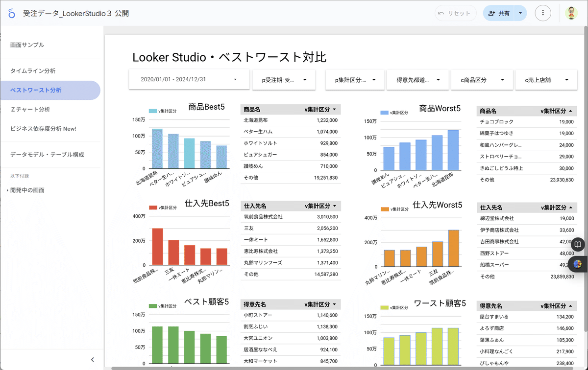Open the p受注期 filter dropdown
Screen dimensions: 588x370
[284, 79]
